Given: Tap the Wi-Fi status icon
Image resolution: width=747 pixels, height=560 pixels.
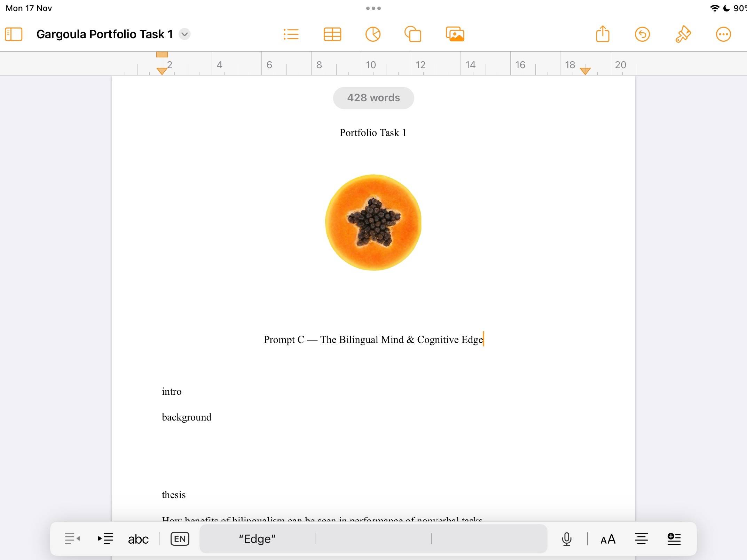Looking at the screenshot, I should point(715,8).
